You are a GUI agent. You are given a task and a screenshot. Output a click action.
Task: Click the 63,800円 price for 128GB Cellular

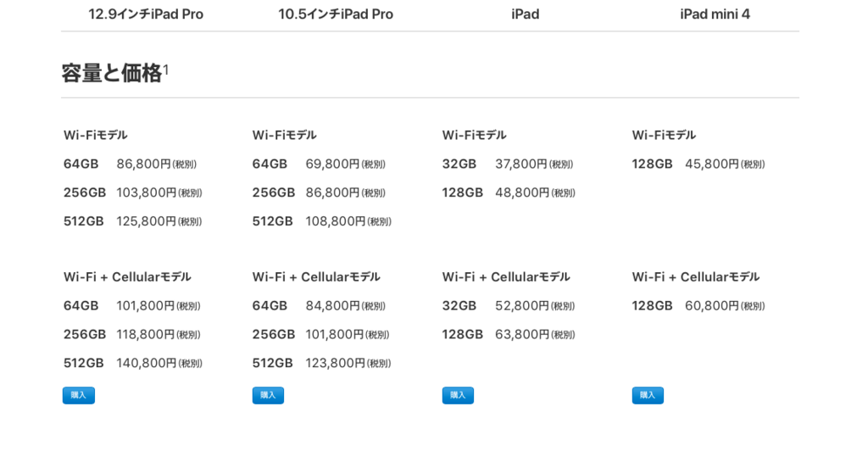522,334
